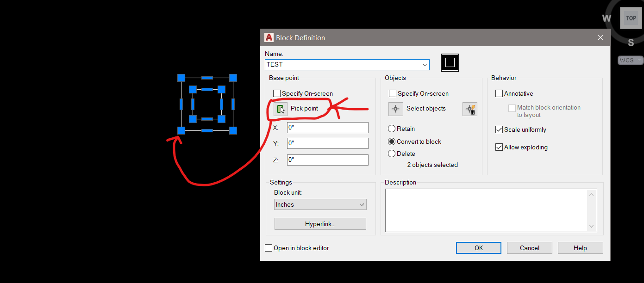Click inside the X coordinate field
This screenshot has height=283, width=644.
tap(327, 127)
